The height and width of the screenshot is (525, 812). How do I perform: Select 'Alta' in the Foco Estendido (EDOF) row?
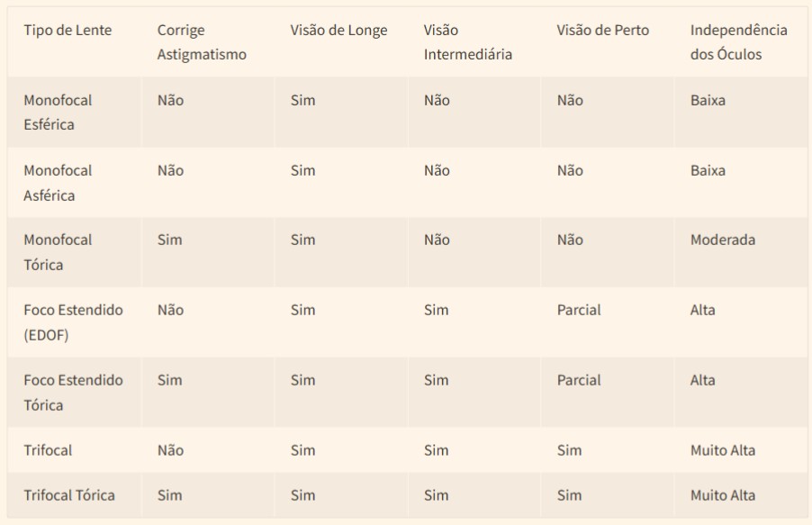702,311
